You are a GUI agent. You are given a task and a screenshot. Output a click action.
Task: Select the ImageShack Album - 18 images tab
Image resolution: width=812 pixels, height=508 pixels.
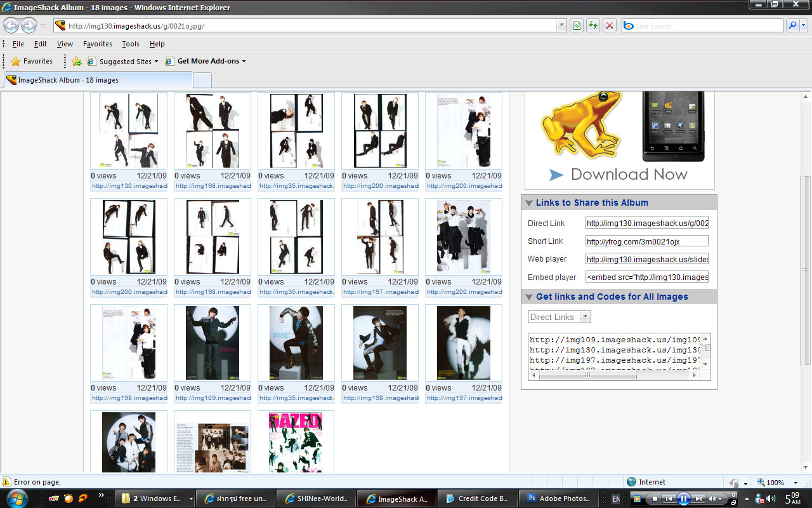(97, 80)
